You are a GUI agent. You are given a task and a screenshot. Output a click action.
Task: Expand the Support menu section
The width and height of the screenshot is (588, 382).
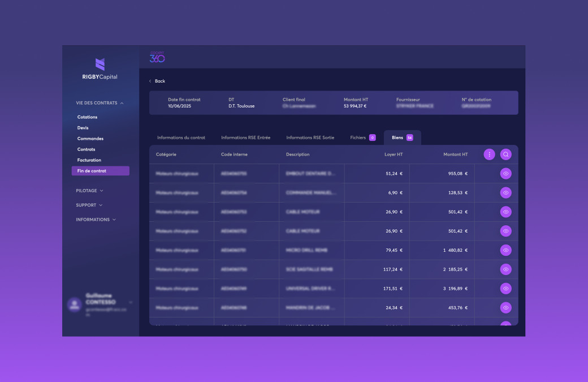pos(89,205)
